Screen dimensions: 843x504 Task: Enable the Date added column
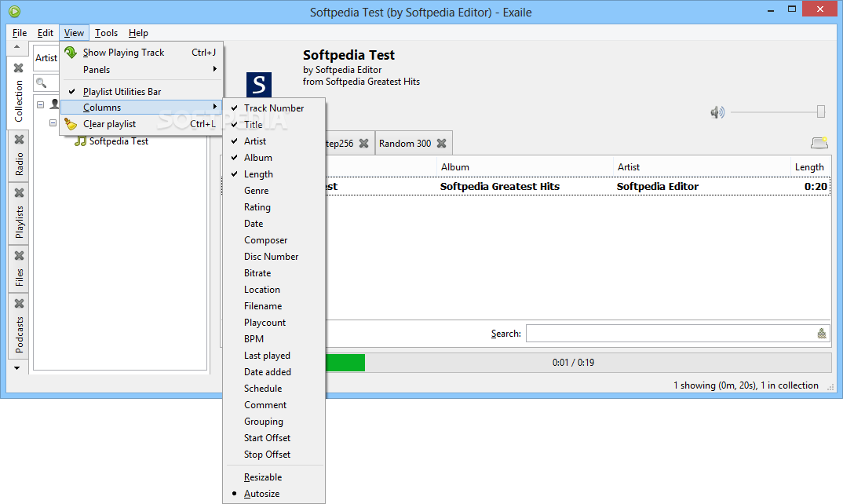274,372
